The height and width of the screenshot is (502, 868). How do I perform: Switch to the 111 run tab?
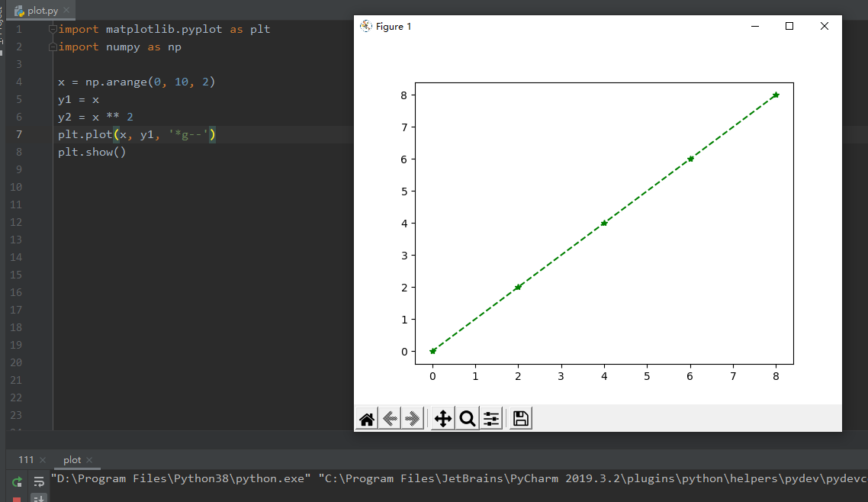tap(27, 459)
